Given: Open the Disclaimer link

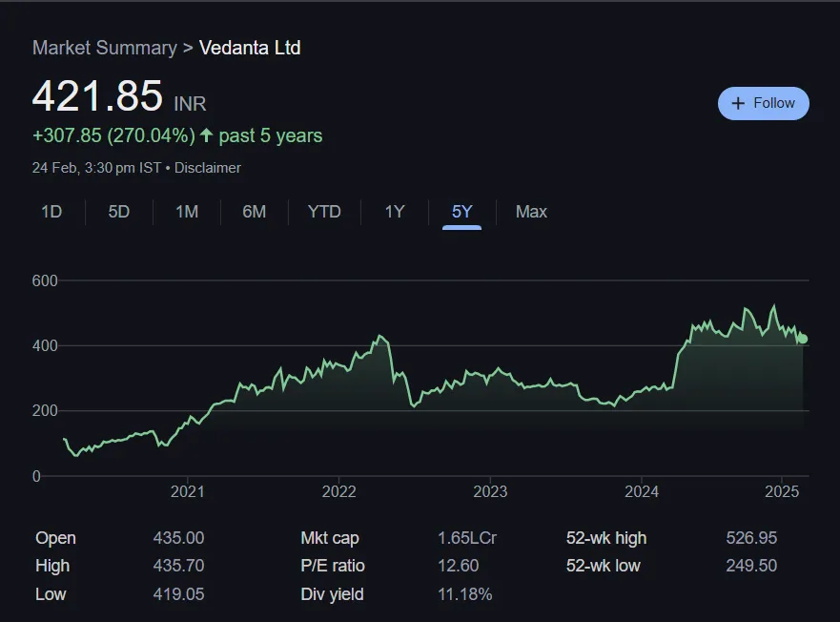Looking at the screenshot, I should (207, 168).
